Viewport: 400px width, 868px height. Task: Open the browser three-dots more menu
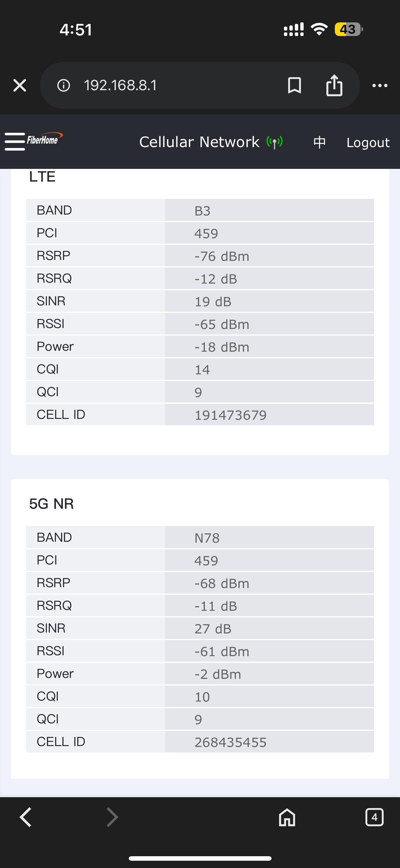(x=380, y=86)
